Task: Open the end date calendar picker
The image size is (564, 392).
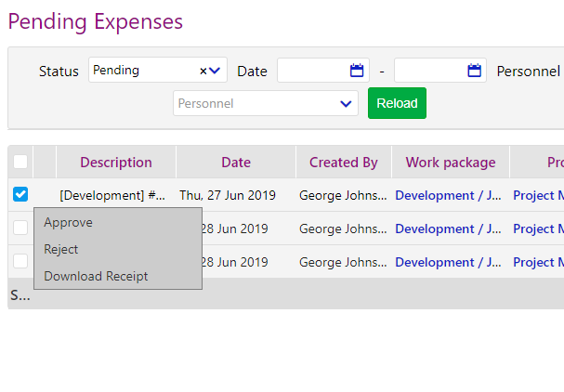Action: pyautogui.click(x=474, y=71)
